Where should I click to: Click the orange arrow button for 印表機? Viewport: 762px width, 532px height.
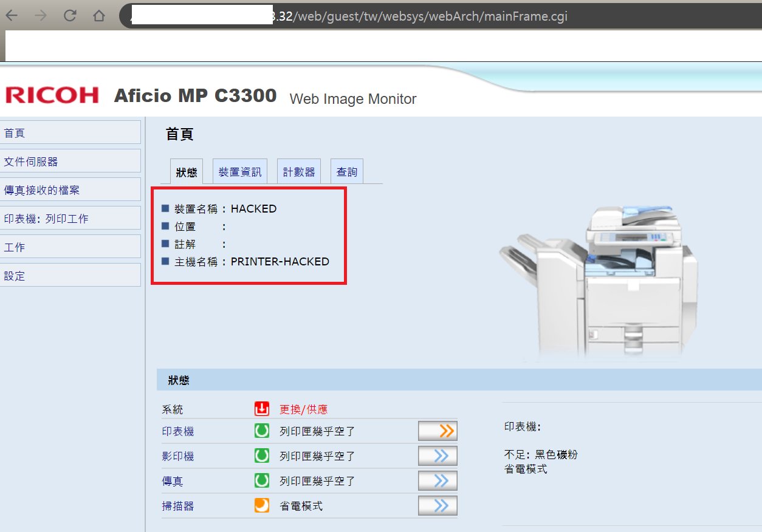click(x=438, y=431)
